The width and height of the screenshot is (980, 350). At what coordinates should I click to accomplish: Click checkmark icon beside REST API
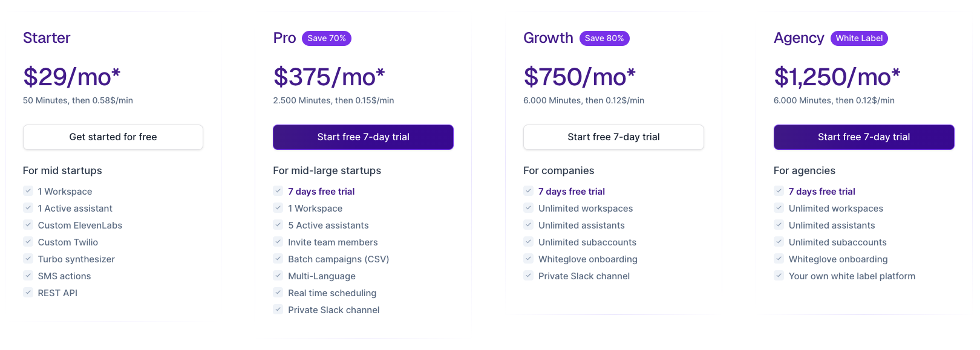(28, 293)
